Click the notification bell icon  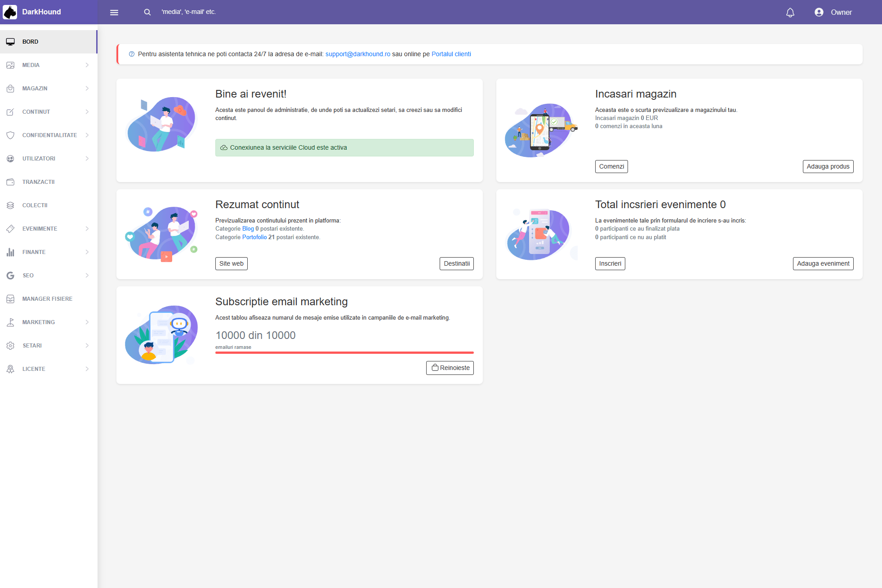click(790, 13)
